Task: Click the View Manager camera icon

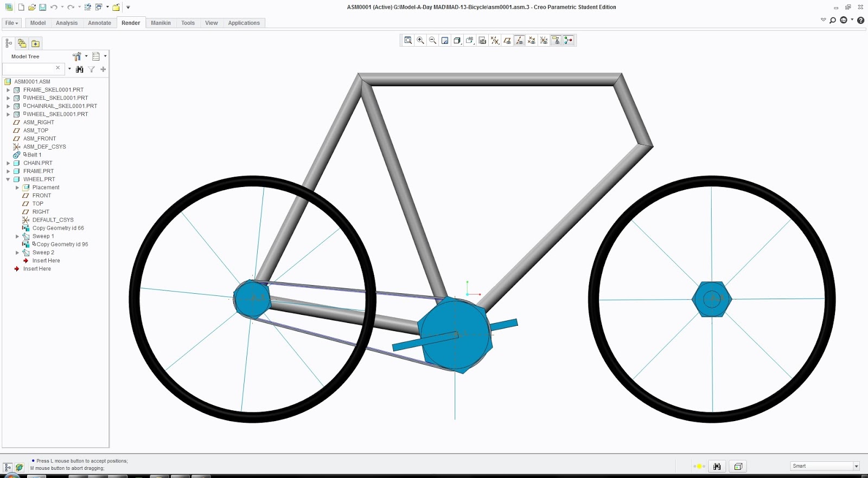Action: point(482,40)
